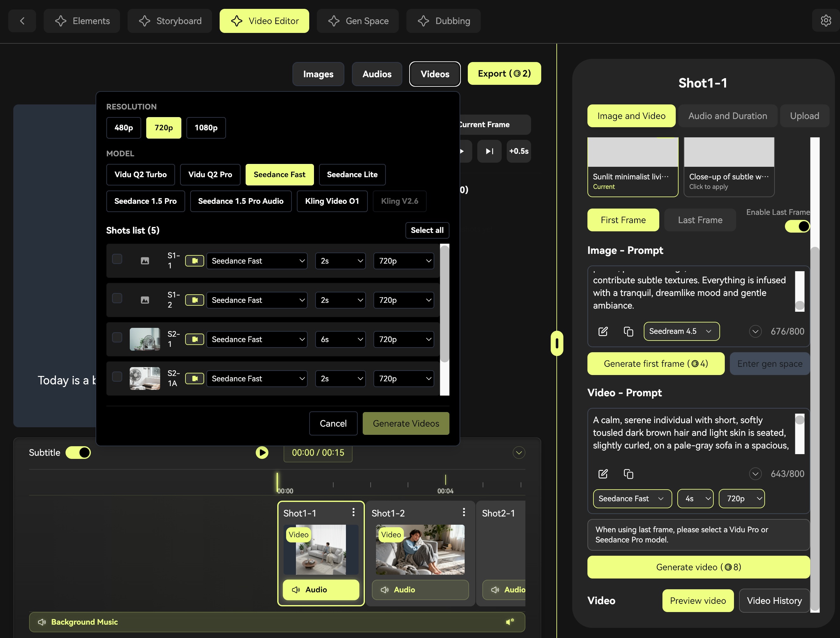The height and width of the screenshot is (638, 840).
Task: Open Video History
Action: click(x=774, y=601)
